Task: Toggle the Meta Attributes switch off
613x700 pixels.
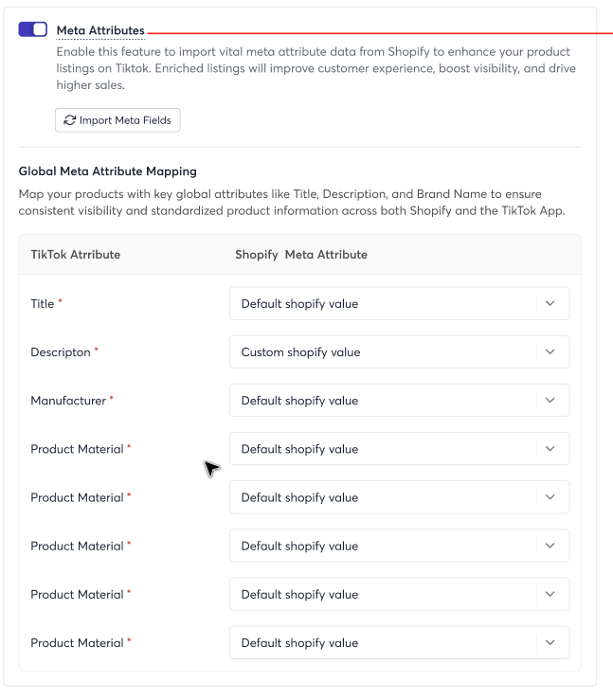Action: 32,29
